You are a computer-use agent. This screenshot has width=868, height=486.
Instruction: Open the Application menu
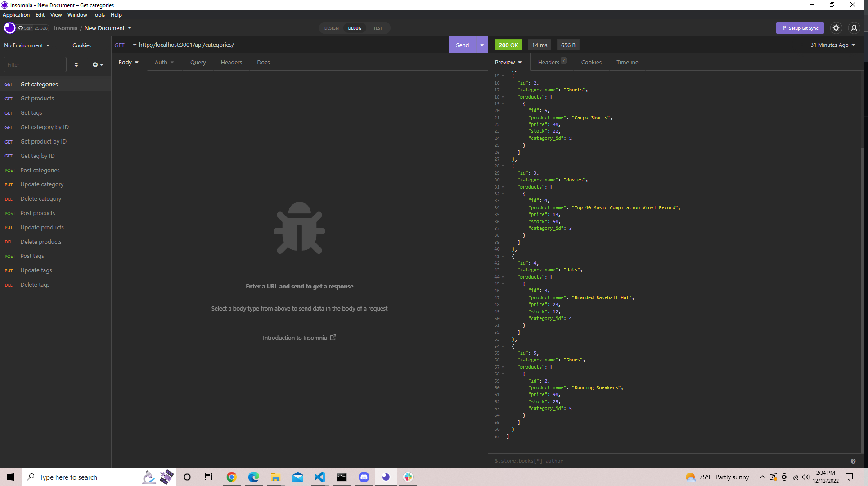[x=16, y=15]
